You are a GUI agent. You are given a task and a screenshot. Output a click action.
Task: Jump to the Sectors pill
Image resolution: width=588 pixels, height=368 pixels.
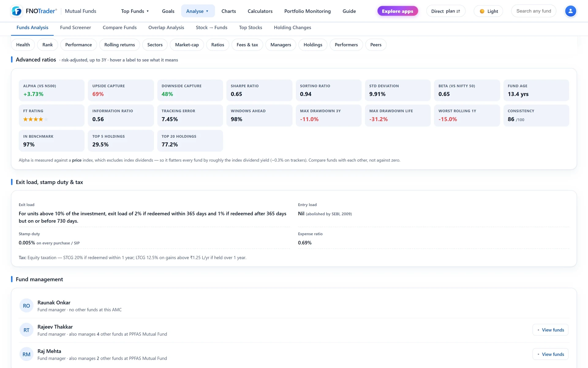tap(155, 45)
